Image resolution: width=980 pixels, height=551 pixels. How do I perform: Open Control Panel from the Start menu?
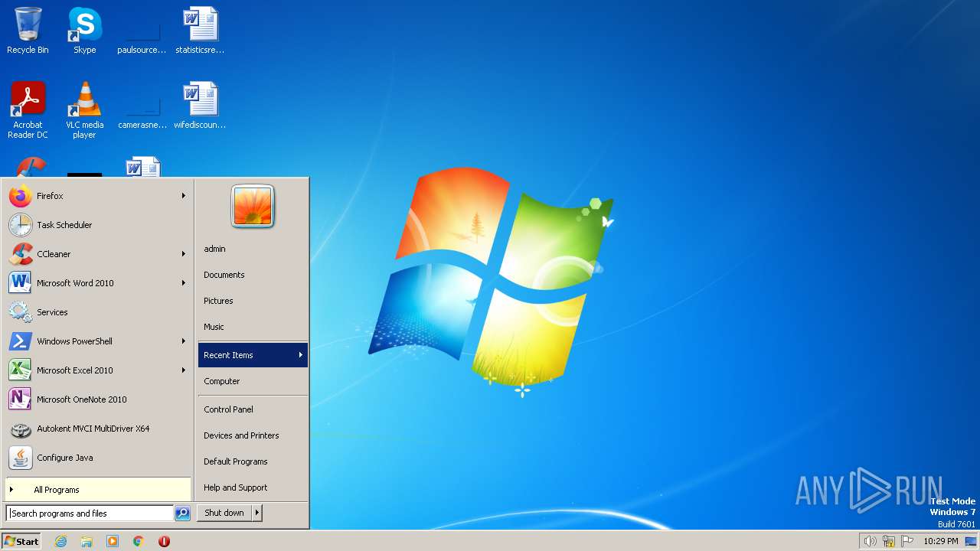coord(253,409)
